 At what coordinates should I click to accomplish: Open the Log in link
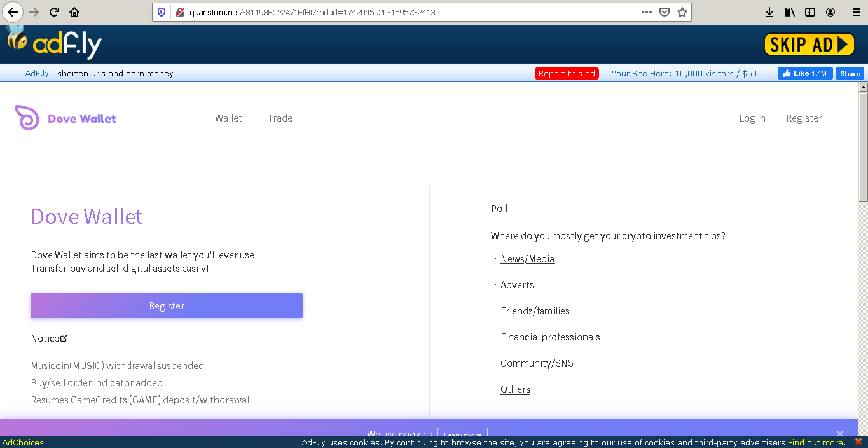coord(752,118)
